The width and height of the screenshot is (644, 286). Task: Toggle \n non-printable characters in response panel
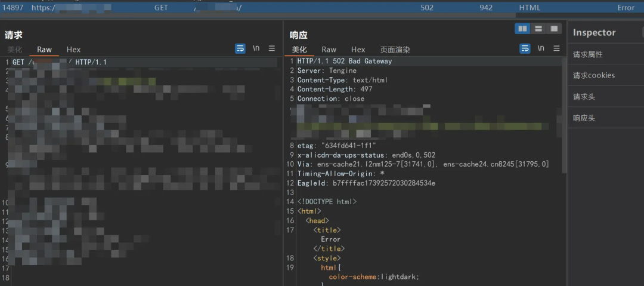click(541, 48)
